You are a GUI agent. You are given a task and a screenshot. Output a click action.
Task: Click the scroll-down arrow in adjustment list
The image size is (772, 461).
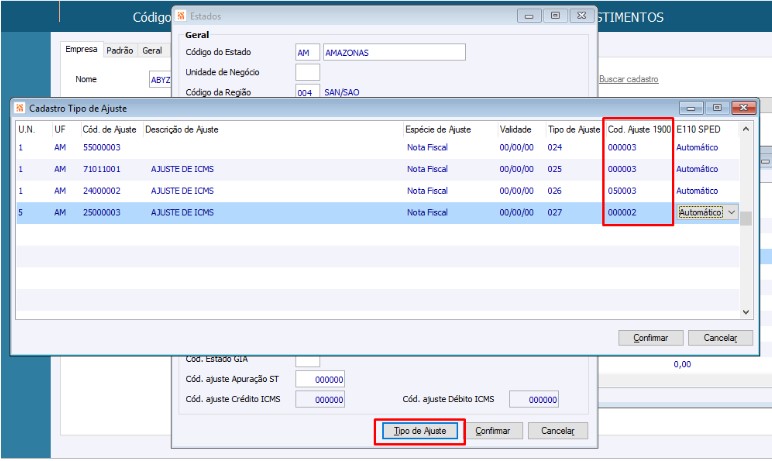click(x=746, y=312)
